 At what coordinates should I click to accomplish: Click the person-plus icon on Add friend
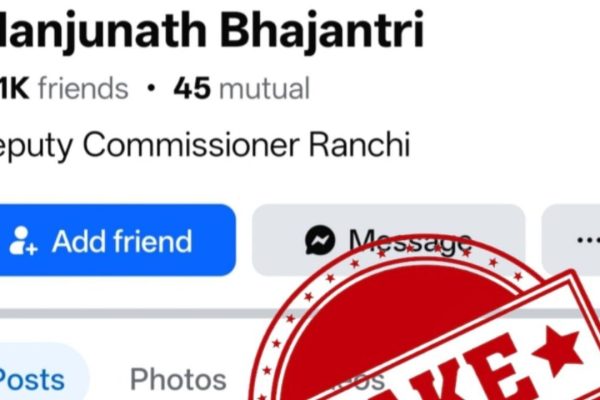tap(23, 240)
